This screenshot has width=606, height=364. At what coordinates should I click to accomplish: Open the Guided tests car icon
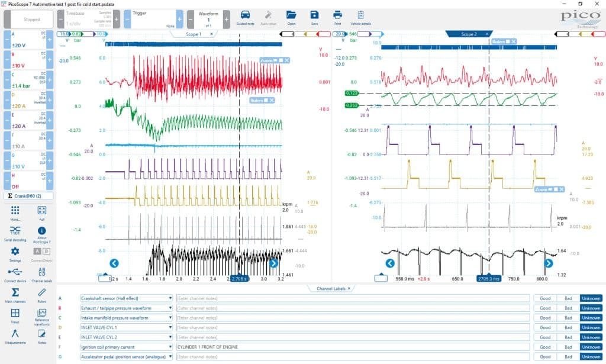coord(245,17)
